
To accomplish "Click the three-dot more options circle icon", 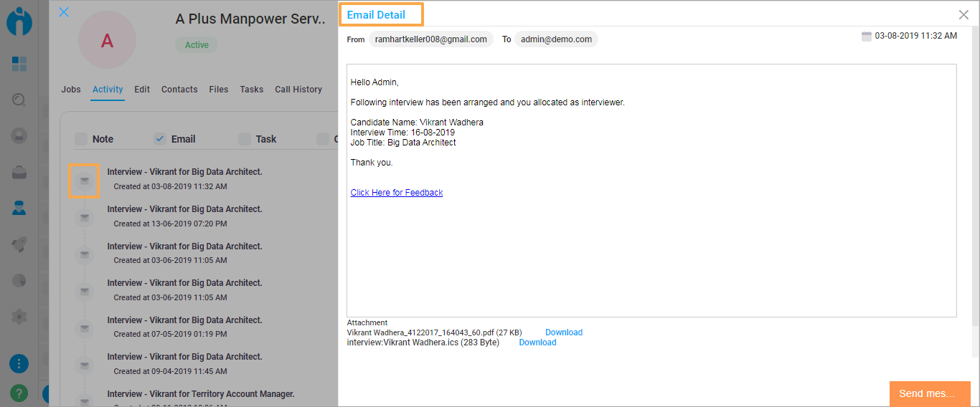I will tap(19, 363).
